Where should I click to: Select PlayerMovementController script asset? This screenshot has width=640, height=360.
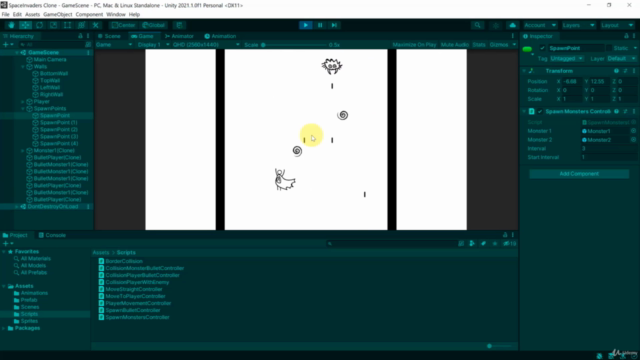[x=135, y=303]
